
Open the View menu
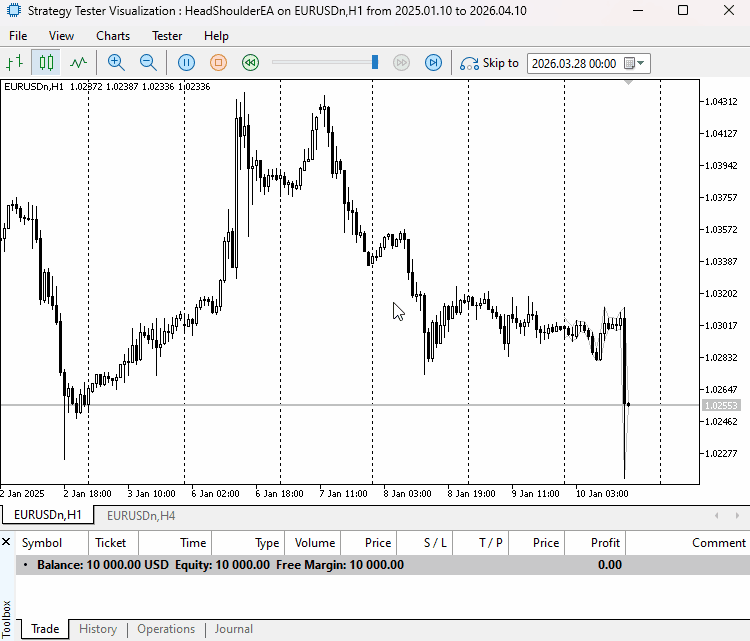(61, 36)
